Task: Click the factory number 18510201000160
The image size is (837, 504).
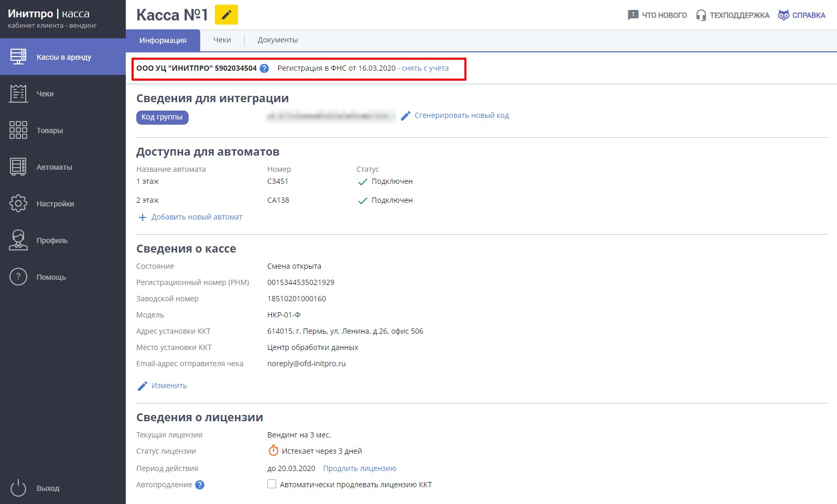Action: click(x=297, y=299)
